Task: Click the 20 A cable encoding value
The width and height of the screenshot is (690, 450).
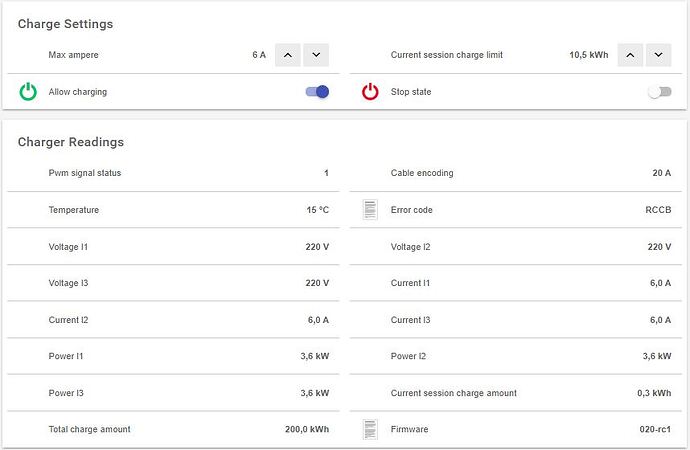Action: pyautogui.click(x=661, y=173)
